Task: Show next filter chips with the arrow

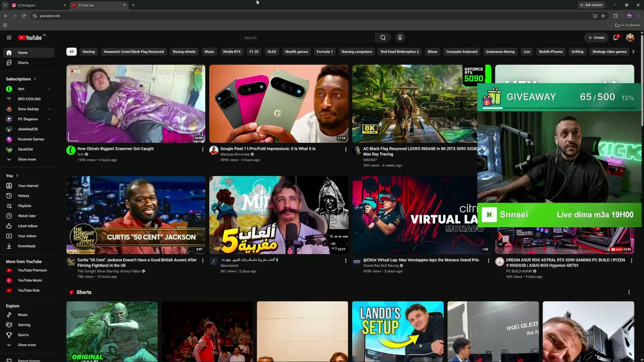Action: [633, 52]
